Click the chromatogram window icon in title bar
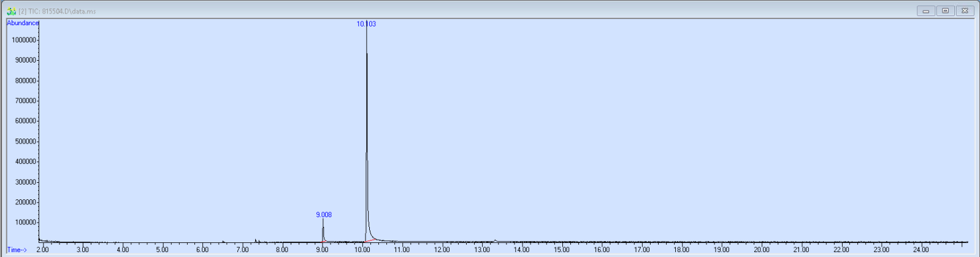Viewport: 980px width, 257px height. (11, 11)
